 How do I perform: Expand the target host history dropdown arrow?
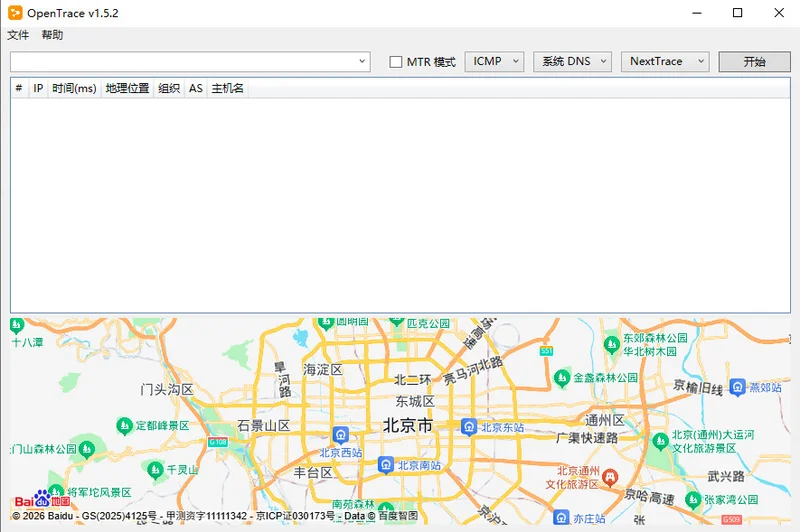(x=362, y=62)
